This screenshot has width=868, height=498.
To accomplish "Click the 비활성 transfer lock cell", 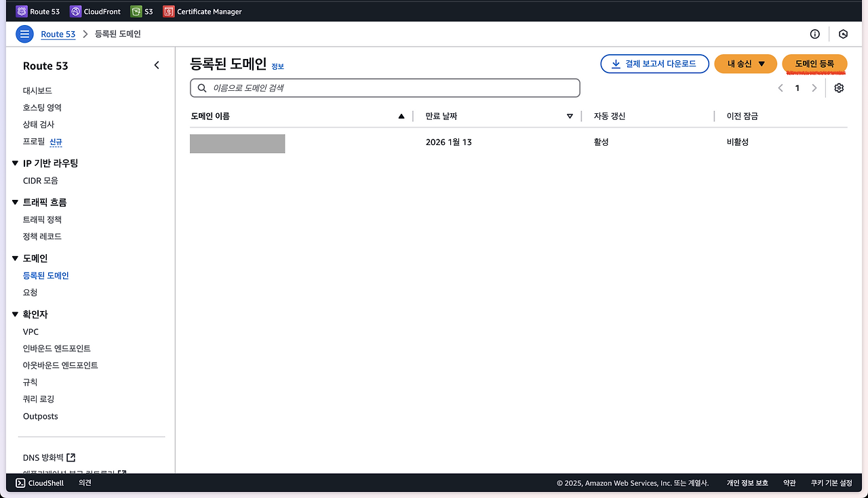I will click(x=737, y=142).
